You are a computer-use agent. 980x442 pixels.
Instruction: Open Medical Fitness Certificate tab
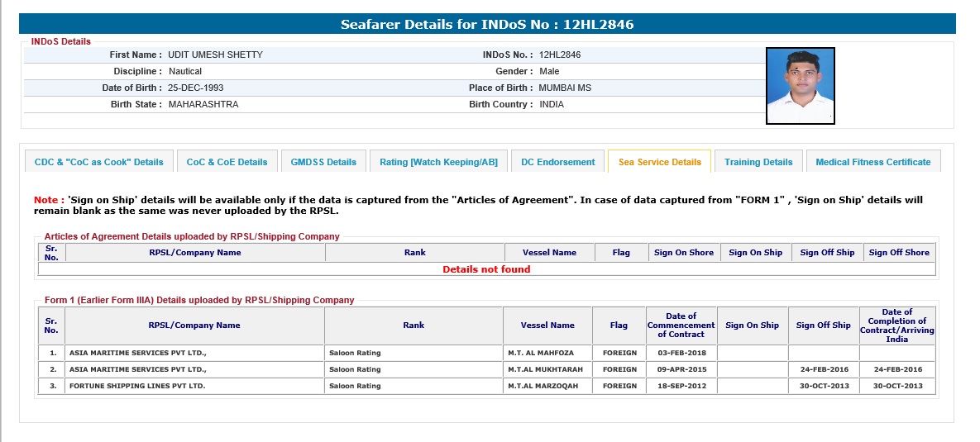pyautogui.click(x=872, y=162)
